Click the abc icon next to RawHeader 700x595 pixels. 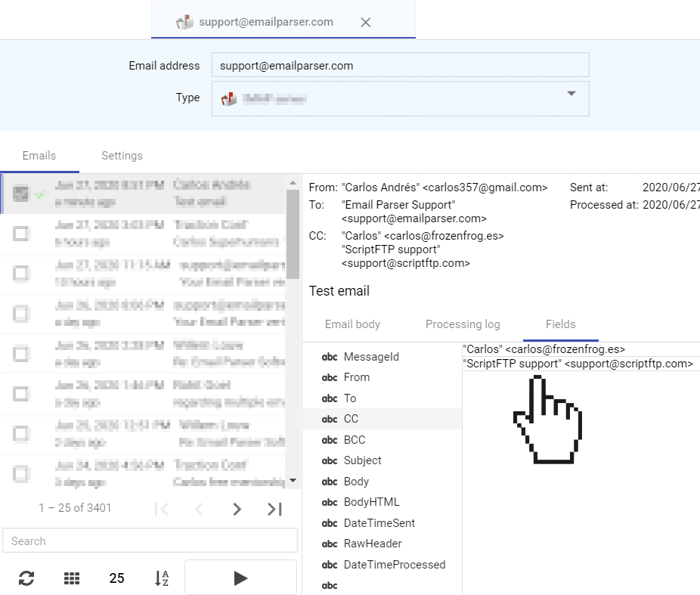pyautogui.click(x=330, y=544)
